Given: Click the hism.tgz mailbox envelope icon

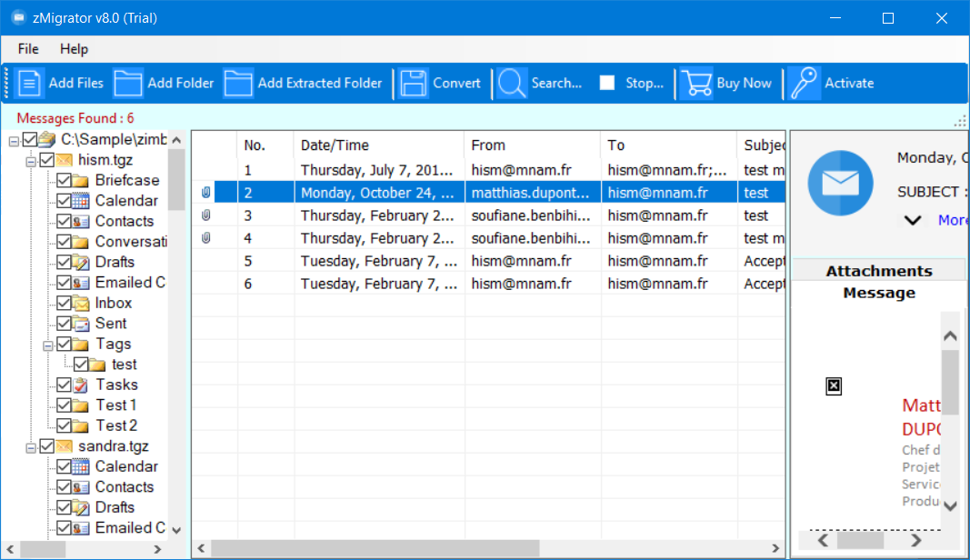Looking at the screenshot, I should point(65,160).
